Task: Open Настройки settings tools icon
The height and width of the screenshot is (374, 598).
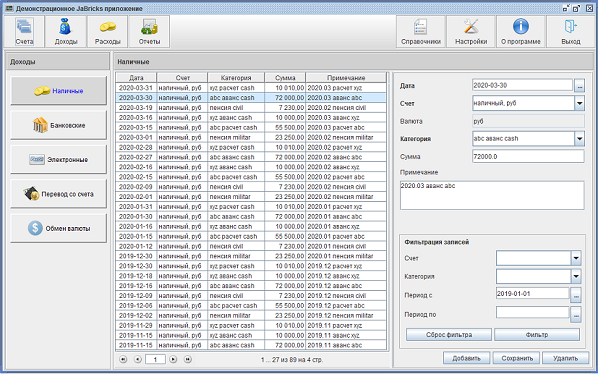Action: 471,31
